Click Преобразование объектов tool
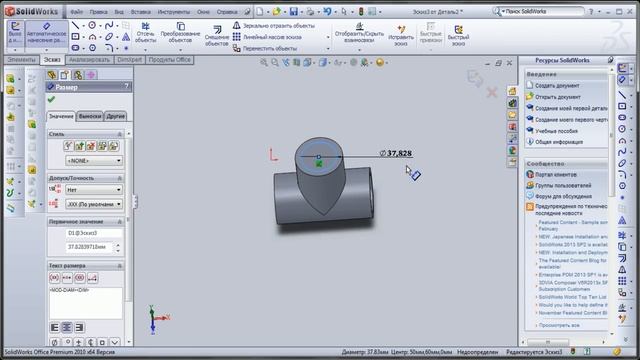 180,33
